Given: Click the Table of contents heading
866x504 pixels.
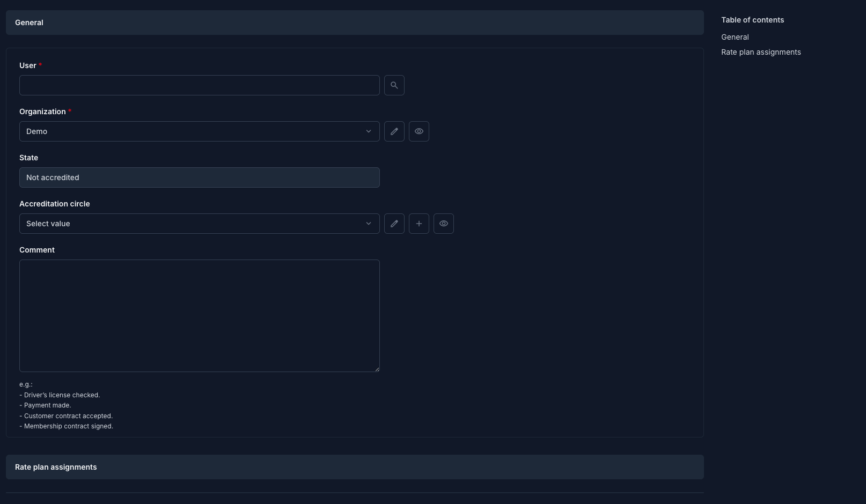Looking at the screenshot, I should 752,20.
